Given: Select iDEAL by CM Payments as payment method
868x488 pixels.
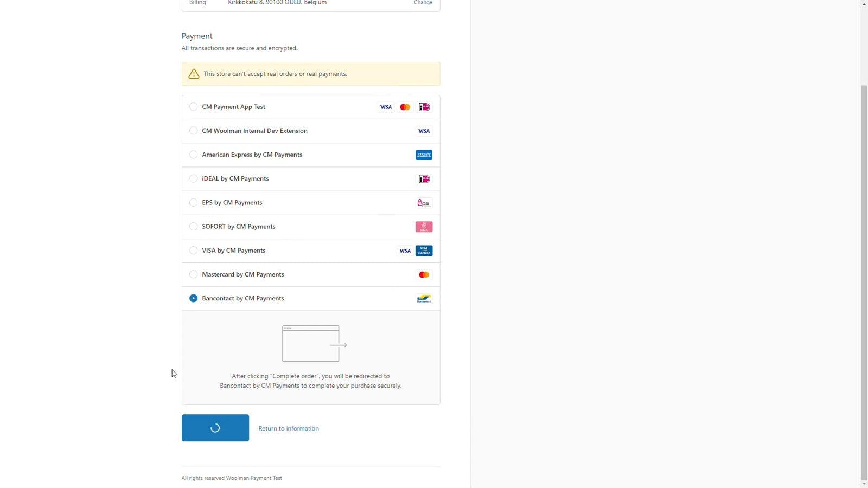Looking at the screenshot, I should [194, 178].
